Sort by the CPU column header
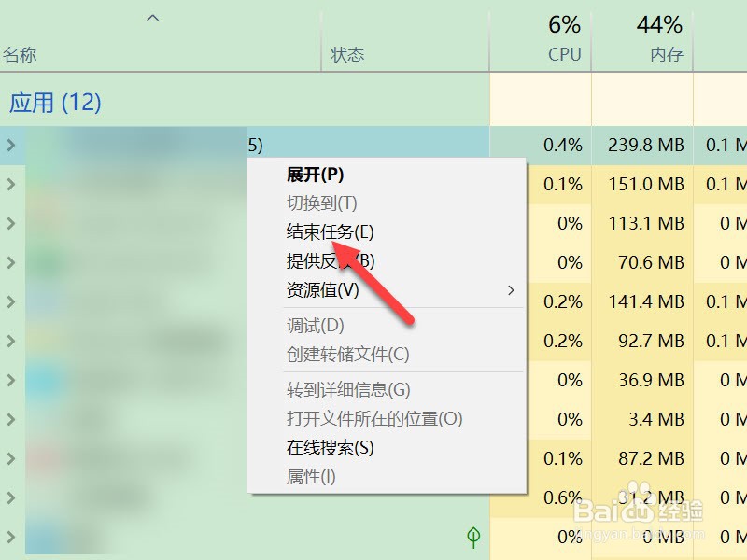 (561, 54)
